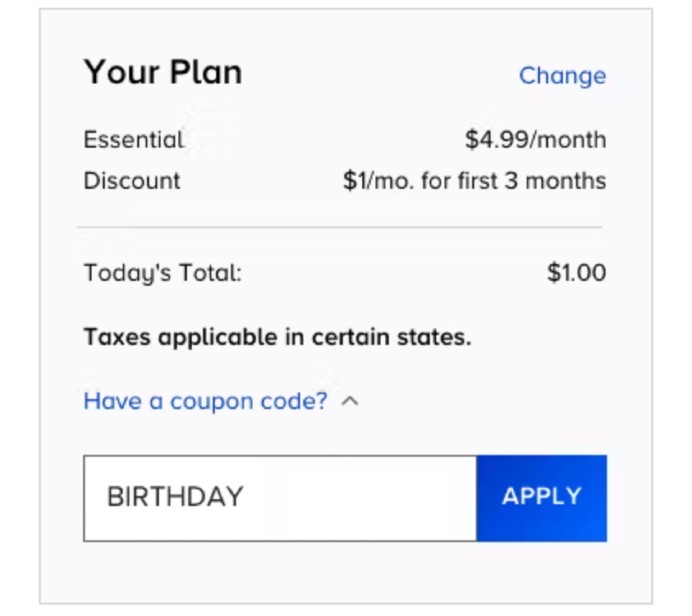Image resolution: width=692 pixels, height=616 pixels.
Task: Click the Discount row label
Action: click(x=132, y=181)
